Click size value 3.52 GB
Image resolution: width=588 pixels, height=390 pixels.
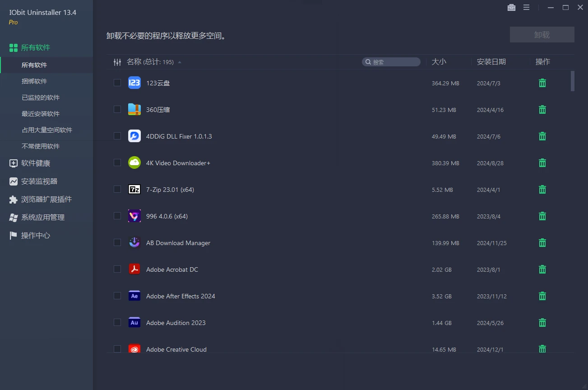tap(442, 297)
